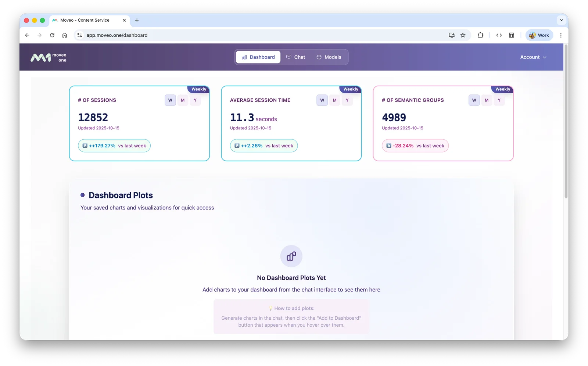The width and height of the screenshot is (588, 366).
Task: Click Updated 2025-10-15 under 4989
Action: point(402,128)
